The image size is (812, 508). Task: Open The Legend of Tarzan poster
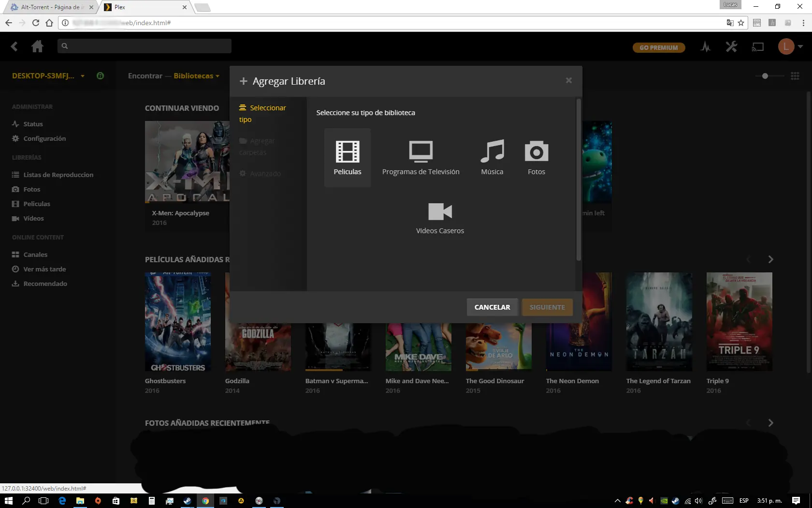point(659,322)
